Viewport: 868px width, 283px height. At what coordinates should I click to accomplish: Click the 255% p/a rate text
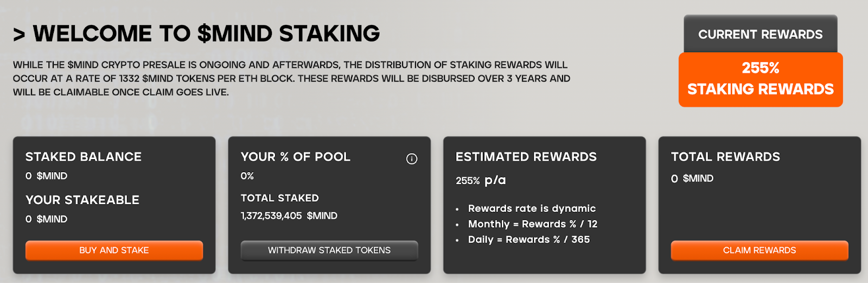tap(481, 180)
